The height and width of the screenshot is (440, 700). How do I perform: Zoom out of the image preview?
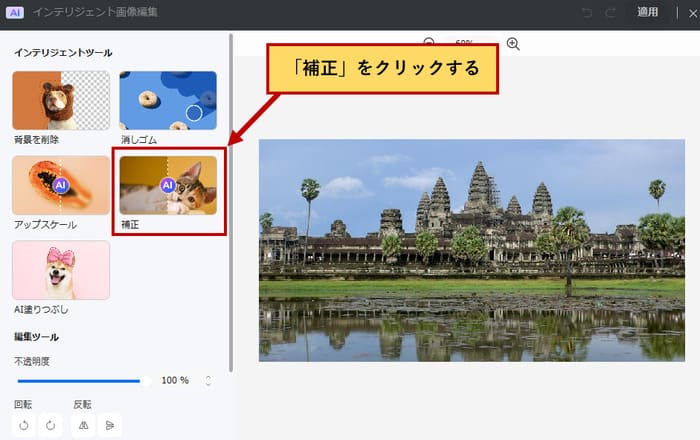[429, 42]
